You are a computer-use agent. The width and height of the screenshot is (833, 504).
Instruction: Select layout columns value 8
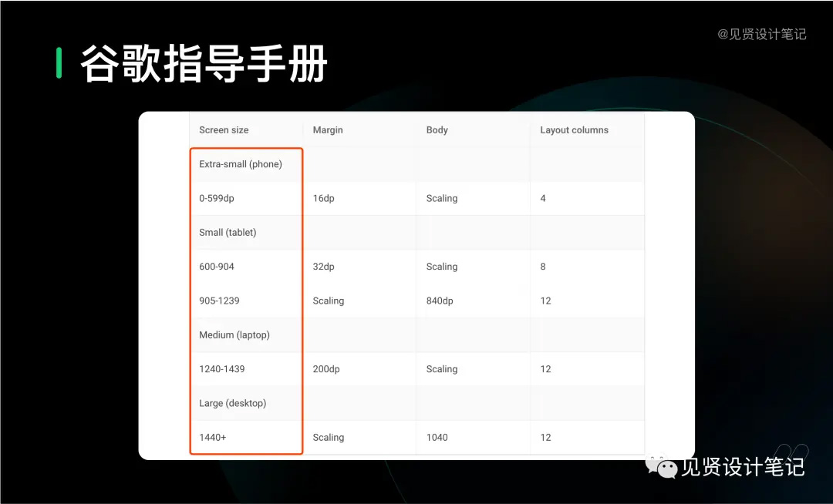coord(543,267)
